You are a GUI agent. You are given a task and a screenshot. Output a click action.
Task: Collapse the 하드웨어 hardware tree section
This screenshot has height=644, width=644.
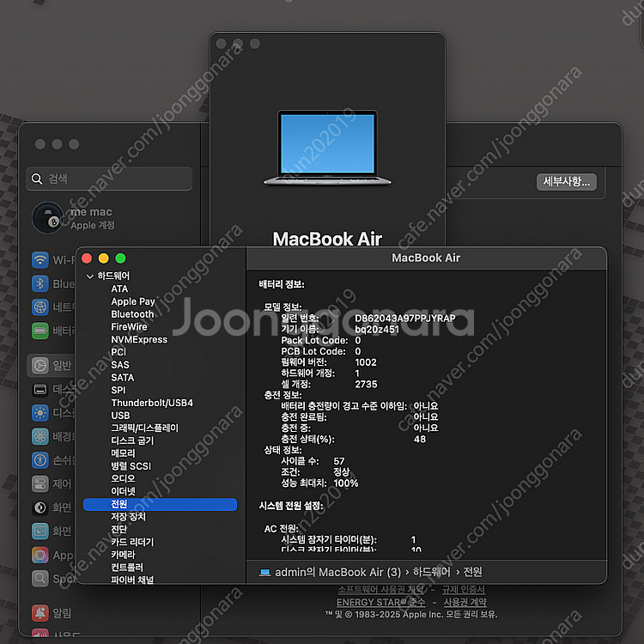pos(90,276)
